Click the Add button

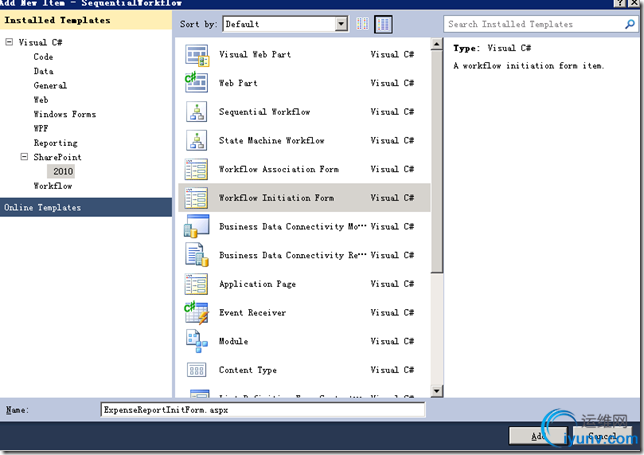click(538, 436)
